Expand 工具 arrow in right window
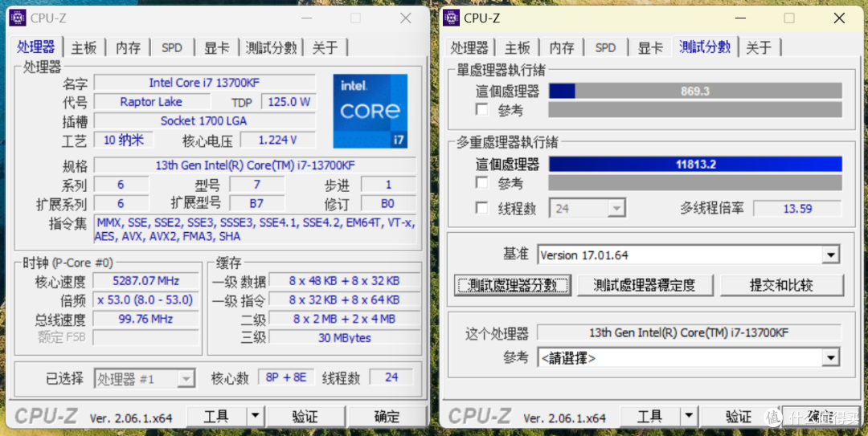This screenshot has width=868, height=436. pyautogui.click(x=689, y=416)
